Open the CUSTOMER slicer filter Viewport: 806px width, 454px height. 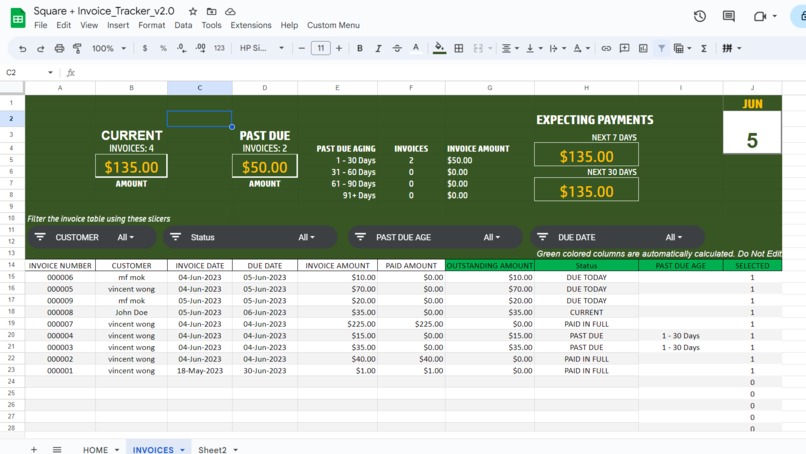tap(91, 237)
